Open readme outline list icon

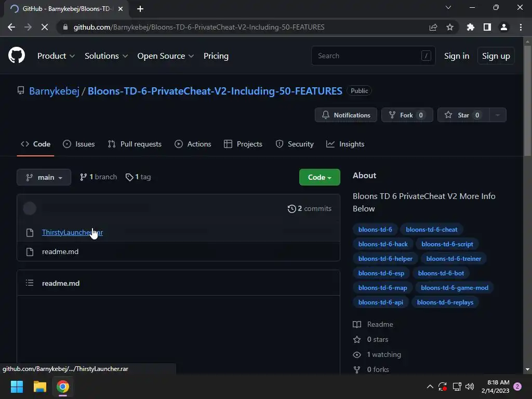(x=30, y=283)
